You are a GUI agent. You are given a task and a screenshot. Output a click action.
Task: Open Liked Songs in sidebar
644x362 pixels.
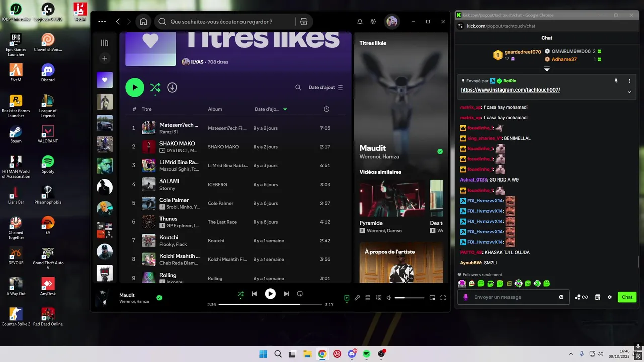click(105, 80)
